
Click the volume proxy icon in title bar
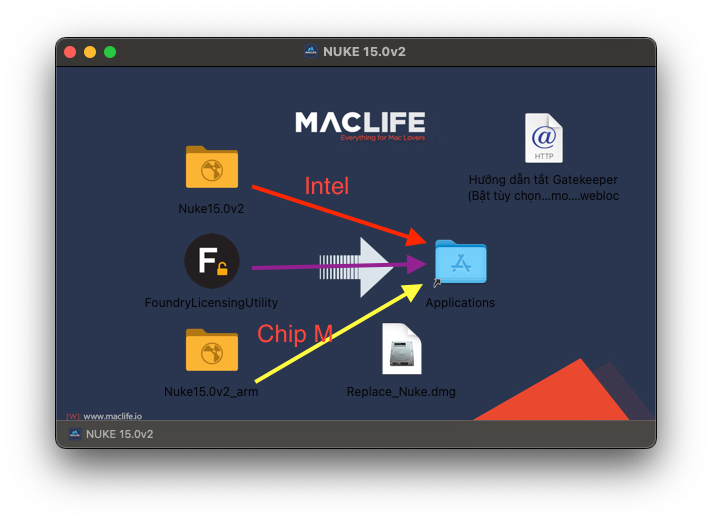311,51
